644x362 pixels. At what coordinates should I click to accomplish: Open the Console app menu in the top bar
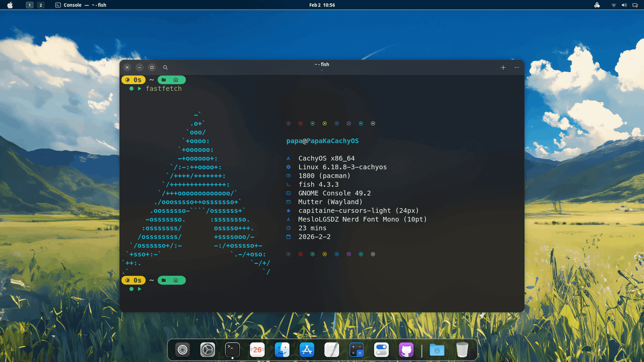point(80,5)
